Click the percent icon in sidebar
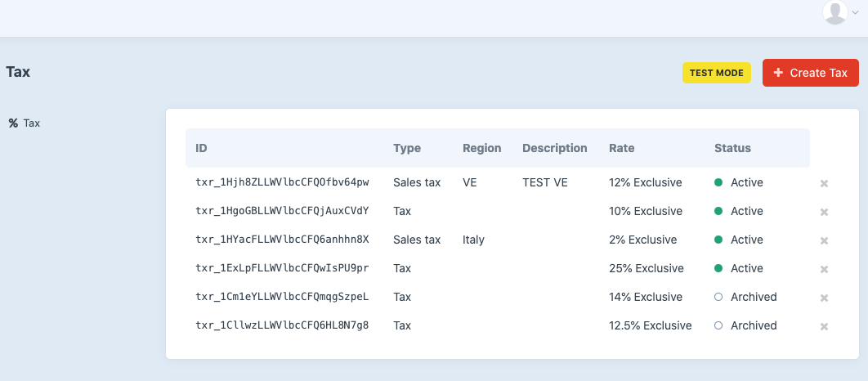868x381 pixels. [13, 123]
